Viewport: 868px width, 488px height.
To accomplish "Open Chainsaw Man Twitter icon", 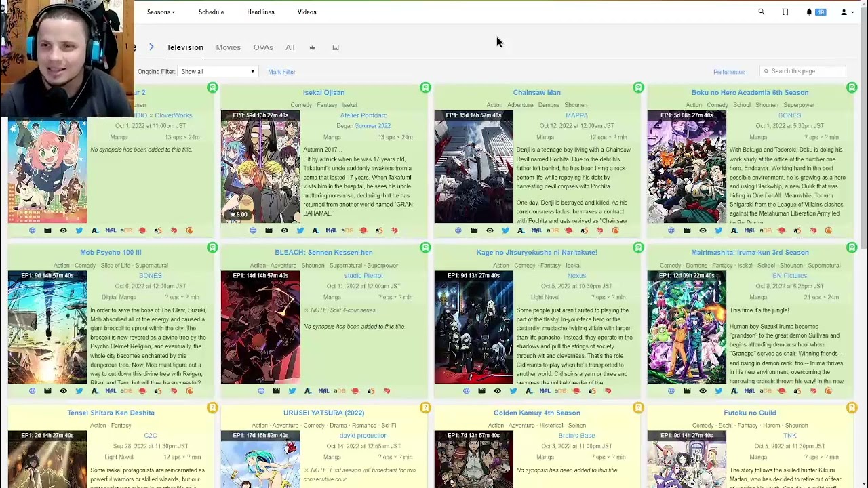I will pyautogui.click(x=505, y=230).
